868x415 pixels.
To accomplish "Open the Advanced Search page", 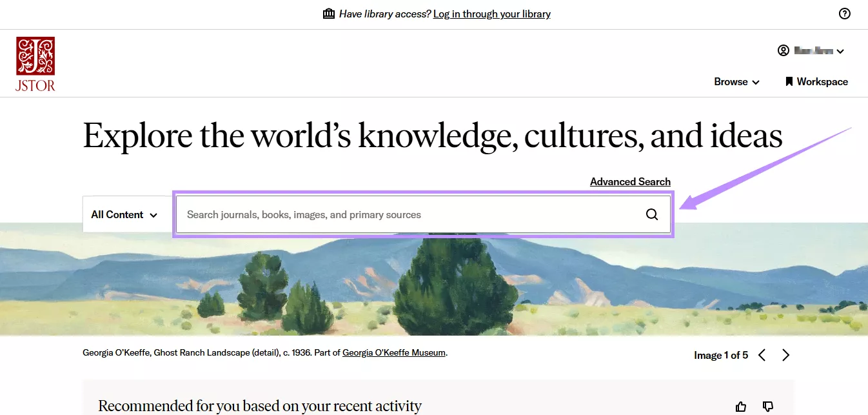I will [630, 181].
